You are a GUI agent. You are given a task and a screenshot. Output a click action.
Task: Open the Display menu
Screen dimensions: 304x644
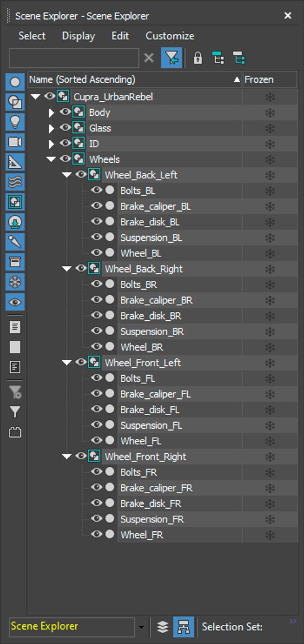pos(79,36)
